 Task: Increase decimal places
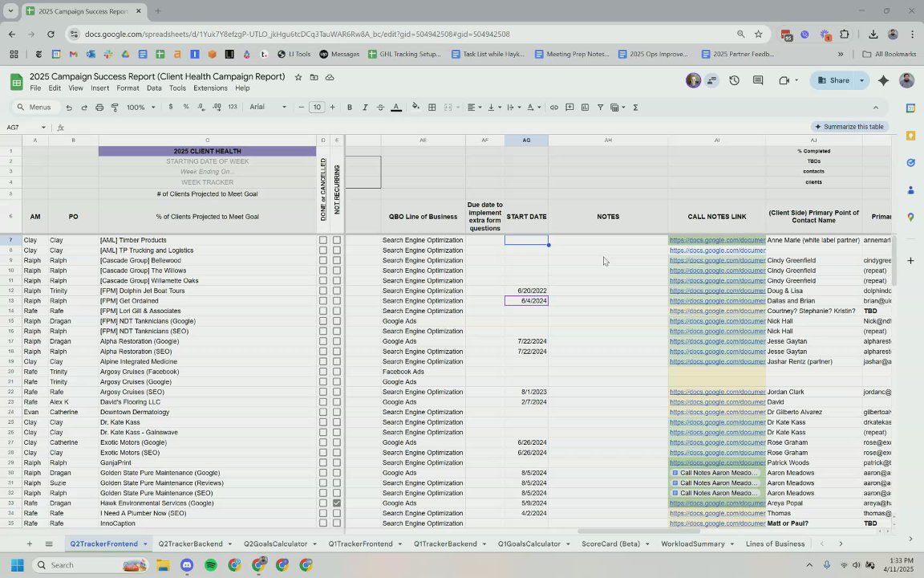tap(217, 107)
